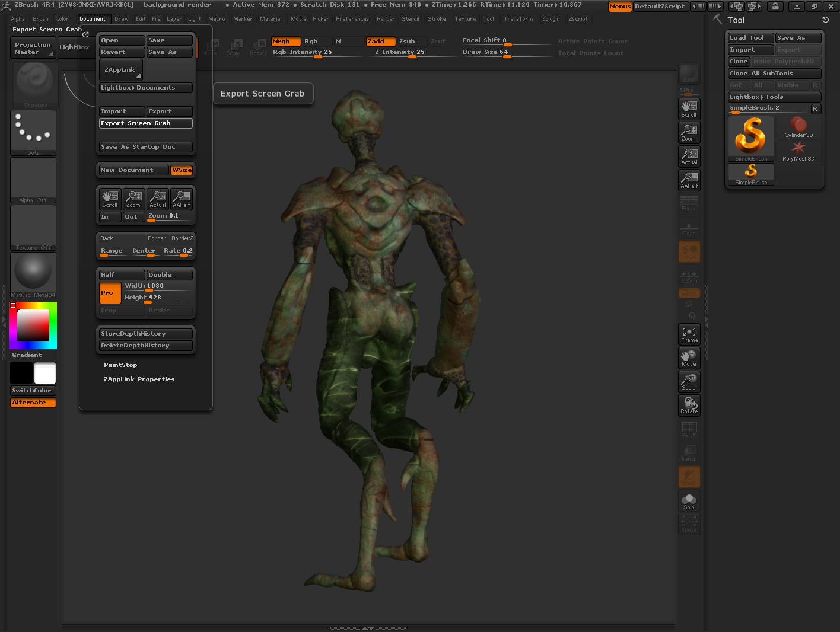This screenshot has height=632, width=840.
Task: Click AAHalf icon on right shelf
Action: tap(689, 180)
